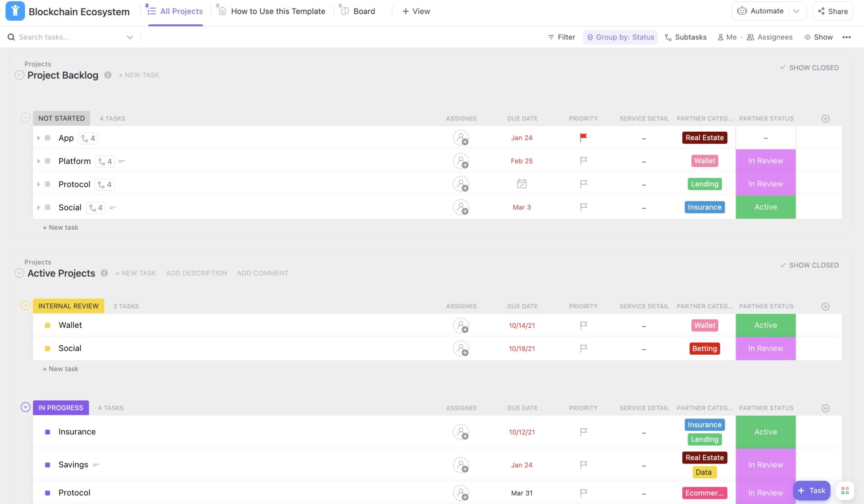Viewport: 864px width, 504px height.
Task: Collapse the Internal Review group
Action: [26, 306]
